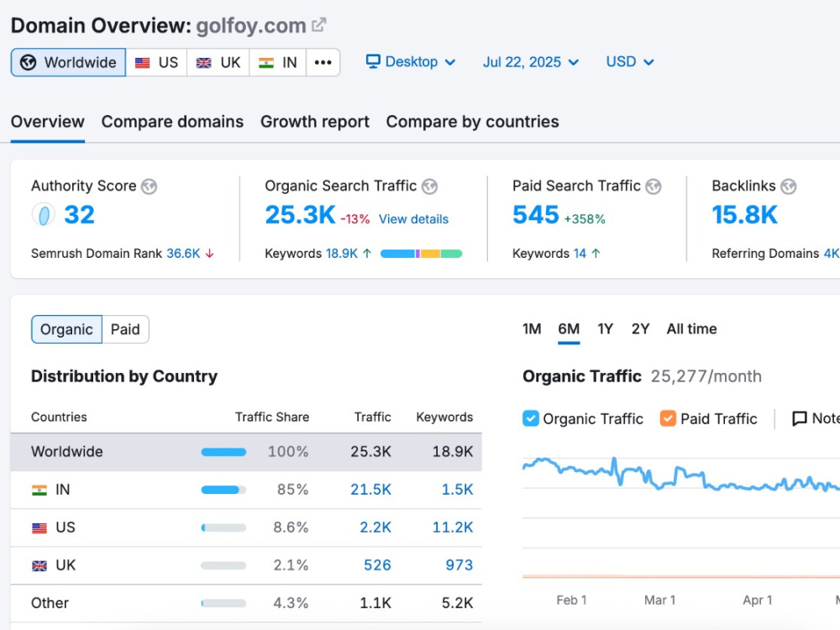
Task: Click green up arrow beside organic Keywords 18.9K
Action: (367, 254)
